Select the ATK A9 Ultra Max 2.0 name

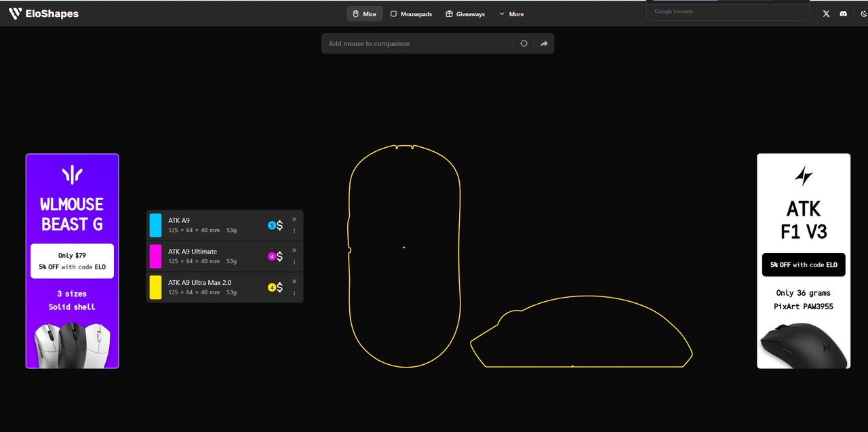pos(199,283)
